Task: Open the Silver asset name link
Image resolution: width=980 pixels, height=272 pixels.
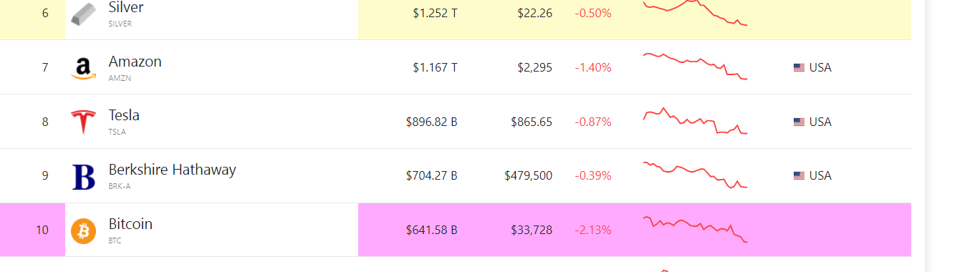Action: point(126,8)
